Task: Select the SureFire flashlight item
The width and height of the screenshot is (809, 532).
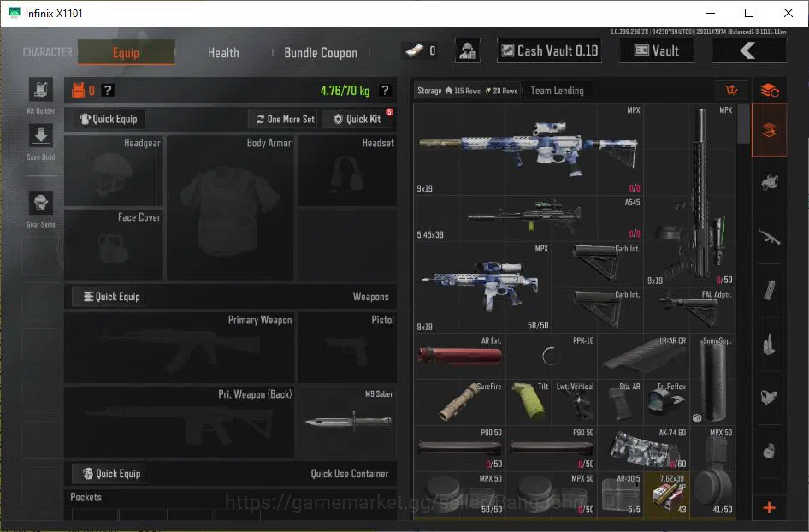Action: (x=460, y=403)
